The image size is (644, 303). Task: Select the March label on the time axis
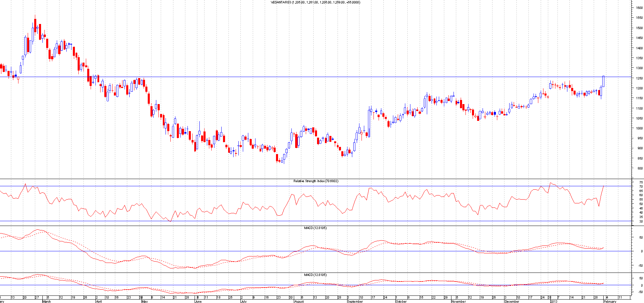click(x=47, y=301)
